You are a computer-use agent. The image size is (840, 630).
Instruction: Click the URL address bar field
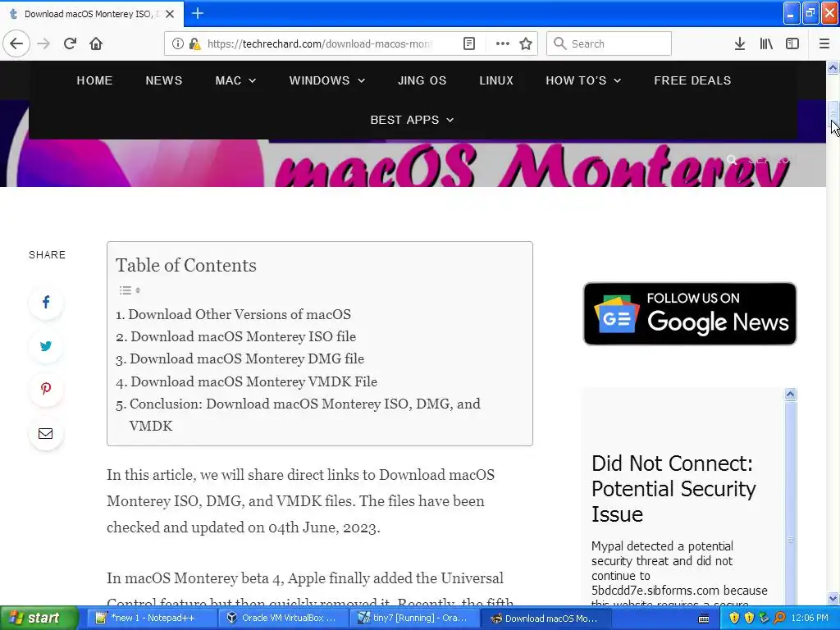pyautogui.click(x=319, y=43)
